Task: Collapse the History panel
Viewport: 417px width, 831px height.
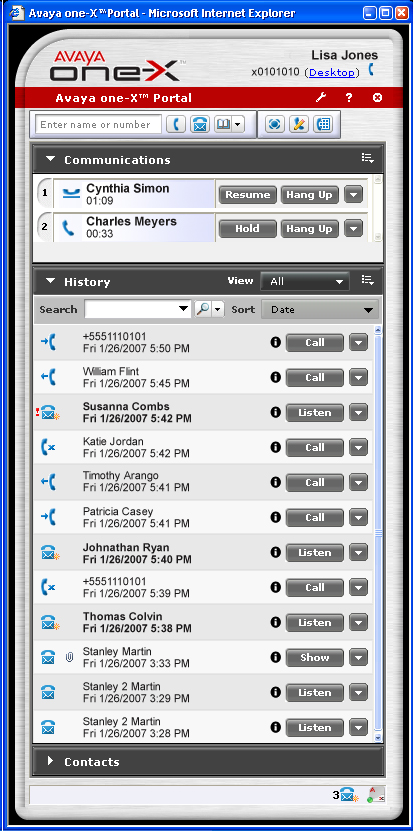Action: click(x=50, y=281)
